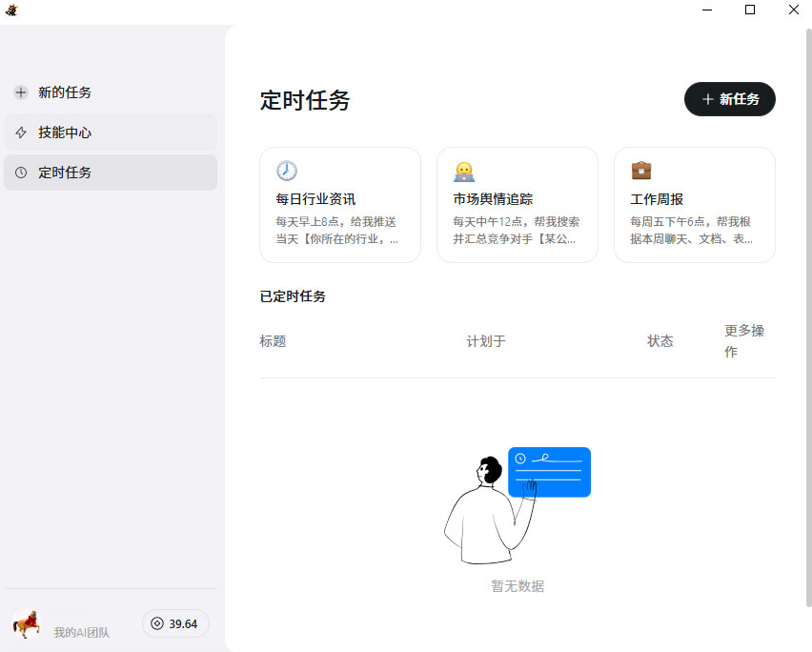The width and height of the screenshot is (812, 652).
Task: Select 新的任务 in the sidebar
Action: click(111, 92)
